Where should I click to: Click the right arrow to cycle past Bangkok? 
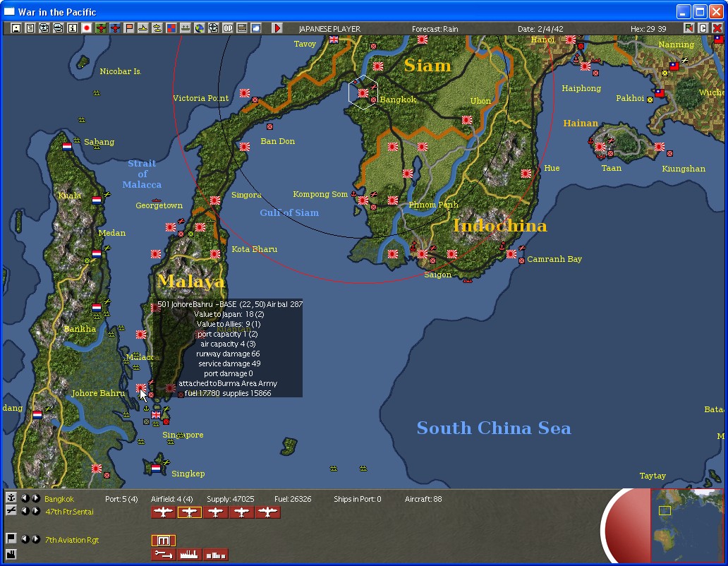click(x=35, y=499)
